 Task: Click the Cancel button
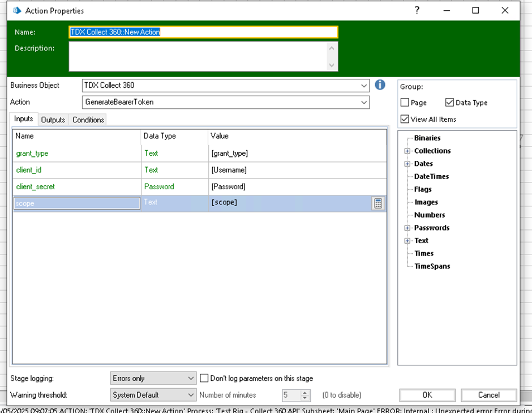488,395
